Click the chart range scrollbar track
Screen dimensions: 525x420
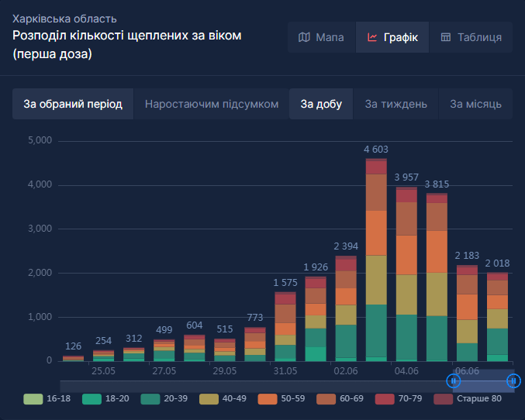pos(256,380)
